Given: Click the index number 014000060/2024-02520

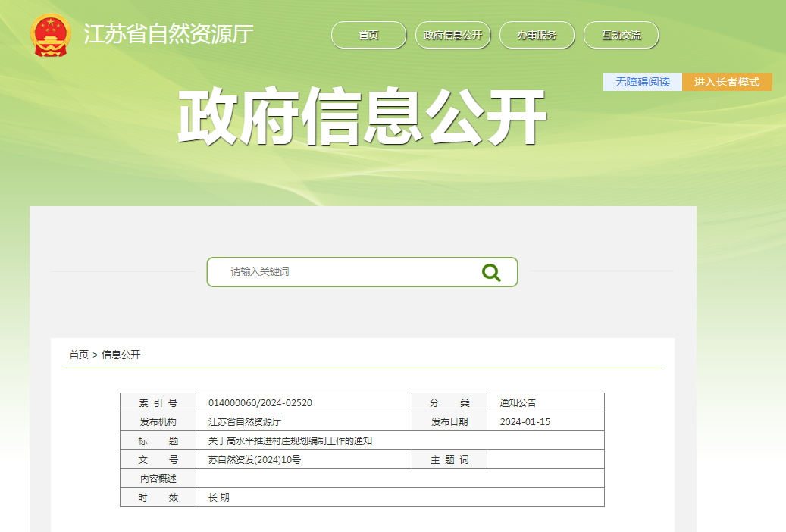Looking at the screenshot, I should click(x=260, y=403).
